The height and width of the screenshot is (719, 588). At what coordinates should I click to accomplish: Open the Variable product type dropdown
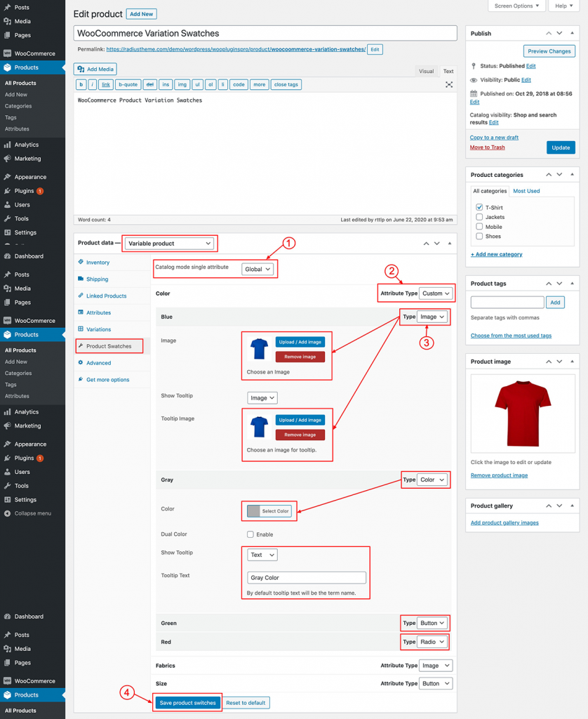pyautogui.click(x=169, y=244)
